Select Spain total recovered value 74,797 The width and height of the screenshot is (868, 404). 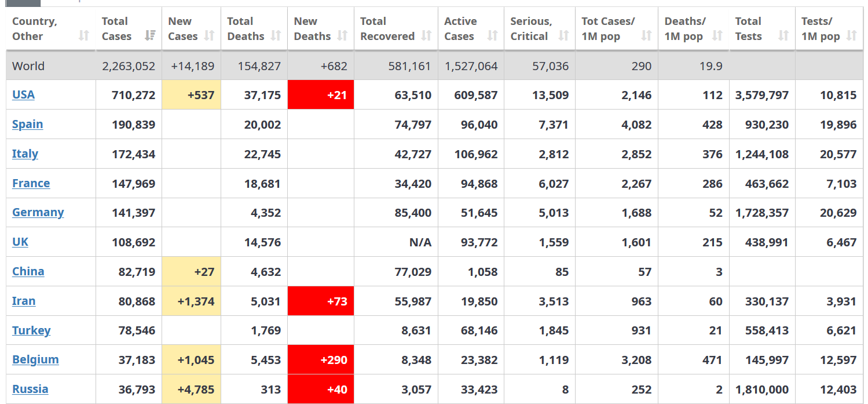(413, 125)
